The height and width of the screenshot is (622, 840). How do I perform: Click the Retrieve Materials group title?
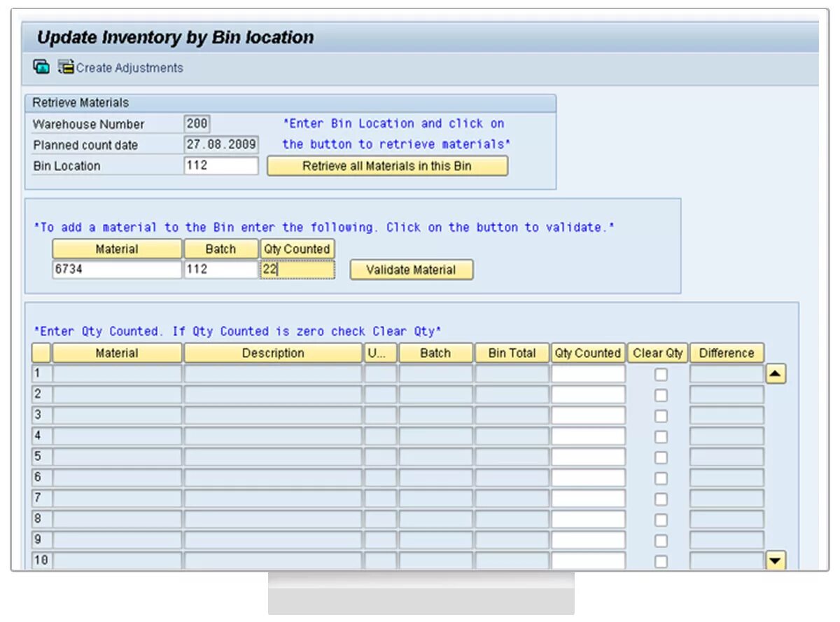[x=81, y=103]
